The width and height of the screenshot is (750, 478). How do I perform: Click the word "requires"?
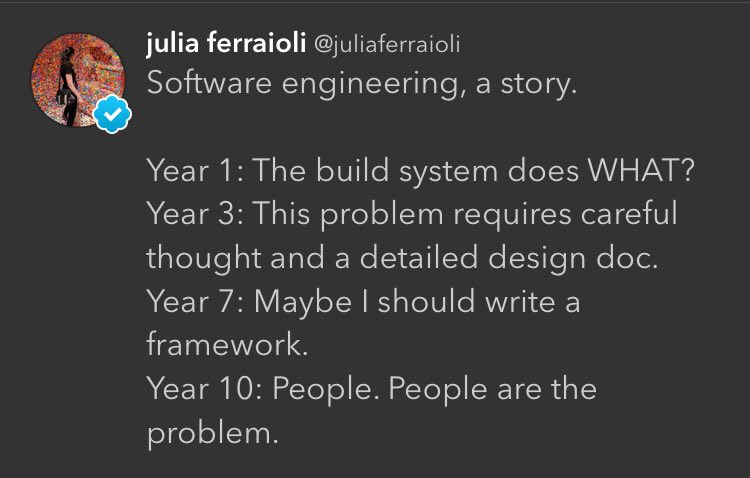pyautogui.click(x=512, y=215)
